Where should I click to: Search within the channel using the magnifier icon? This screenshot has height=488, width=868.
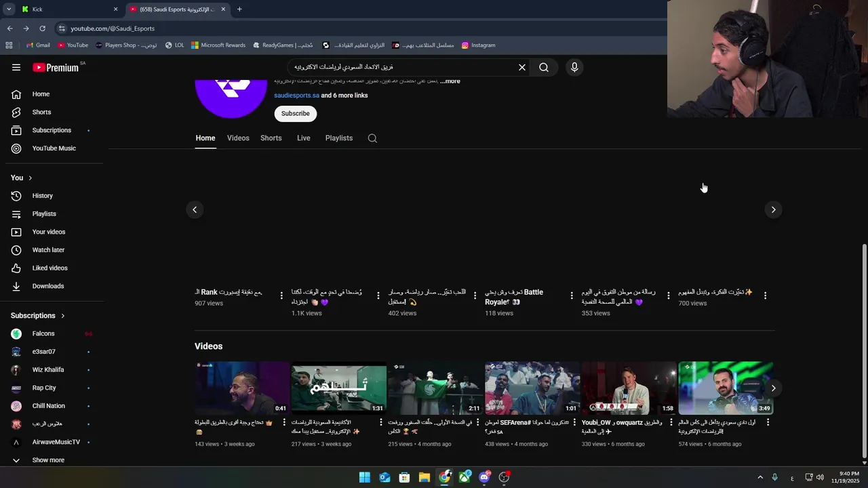click(372, 138)
